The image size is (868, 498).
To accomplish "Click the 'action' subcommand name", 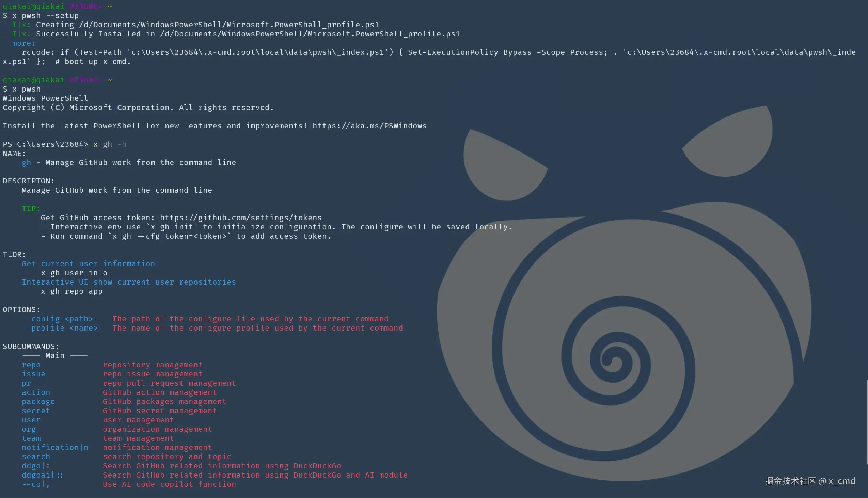I will [x=36, y=393].
